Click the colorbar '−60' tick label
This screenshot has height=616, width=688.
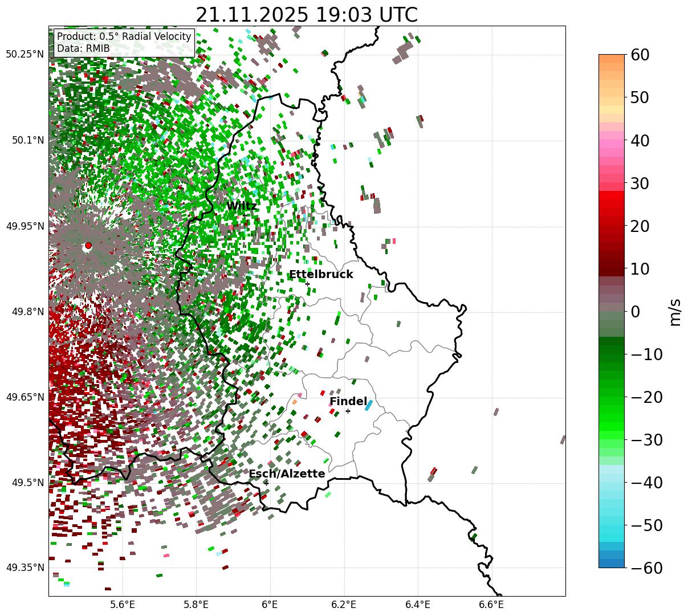tap(646, 568)
